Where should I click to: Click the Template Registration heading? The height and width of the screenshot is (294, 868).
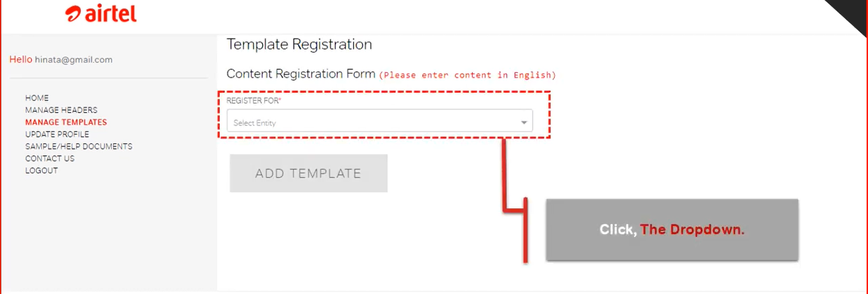pyautogui.click(x=299, y=44)
